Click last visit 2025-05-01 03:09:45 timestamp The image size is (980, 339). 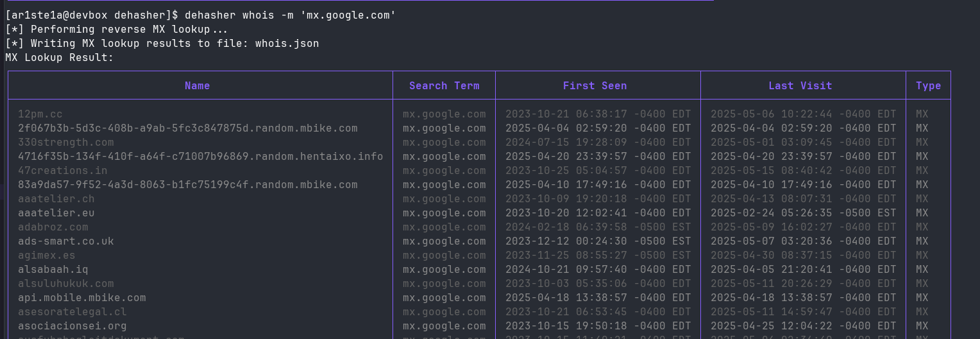tap(803, 143)
